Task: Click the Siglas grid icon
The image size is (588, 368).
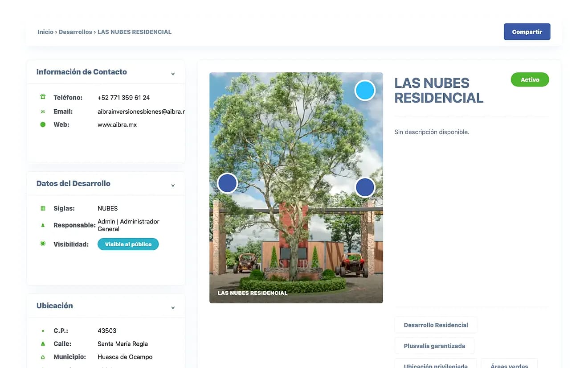Action: point(43,208)
